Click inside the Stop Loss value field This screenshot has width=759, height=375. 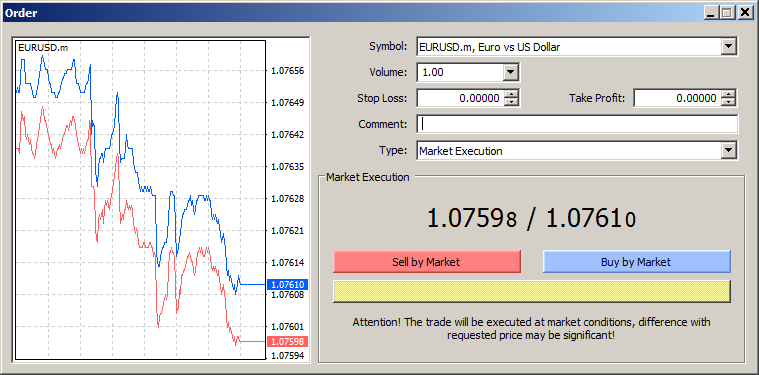460,98
